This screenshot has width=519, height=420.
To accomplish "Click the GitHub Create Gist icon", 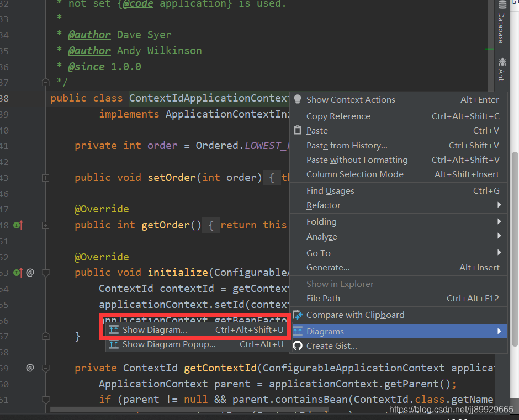I will (298, 345).
